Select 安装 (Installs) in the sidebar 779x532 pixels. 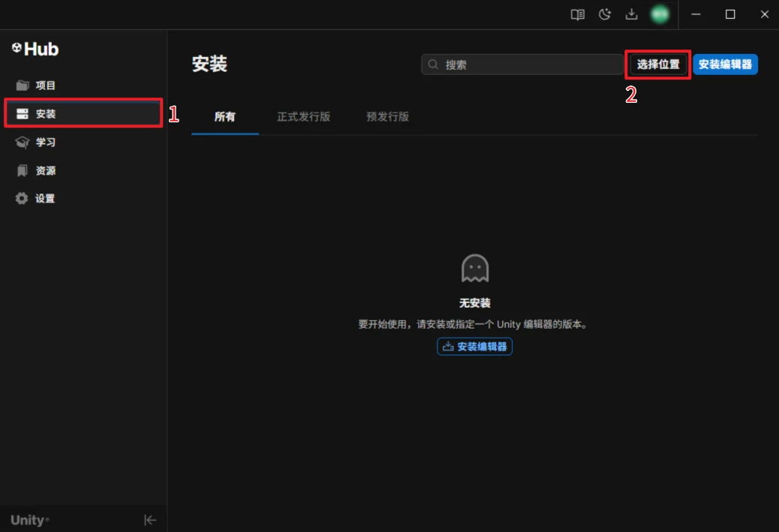coord(83,114)
